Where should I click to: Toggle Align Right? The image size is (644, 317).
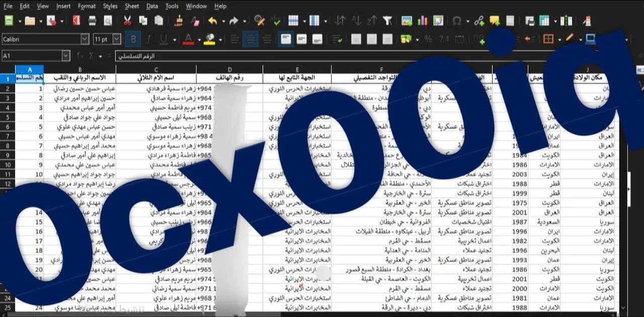click(x=267, y=39)
